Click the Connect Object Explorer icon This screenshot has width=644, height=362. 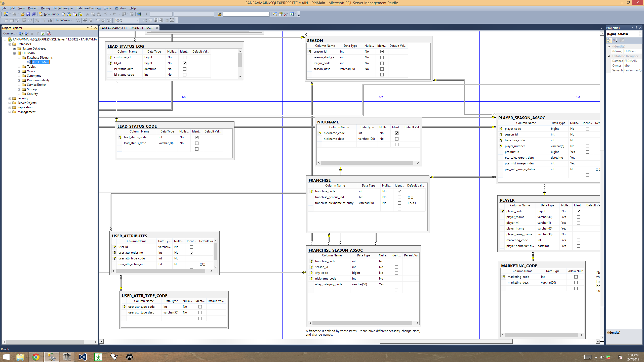point(21,33)
